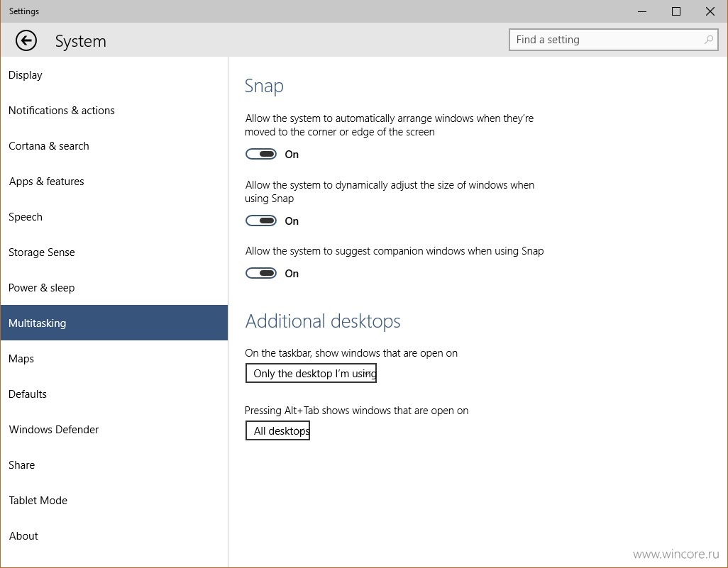
Task: Go back using the back arrow icon
Action: pos(26,40)
